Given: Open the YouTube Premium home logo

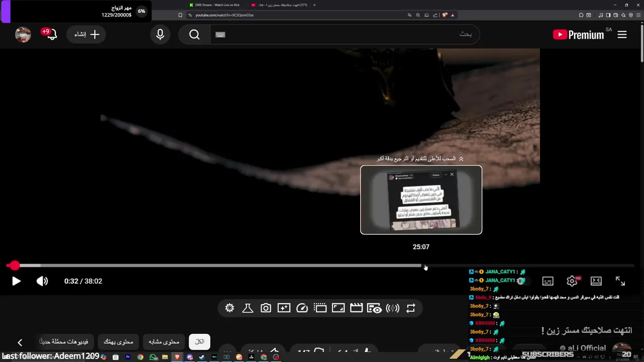Looking at the screenshot, I should pos(578,35).
